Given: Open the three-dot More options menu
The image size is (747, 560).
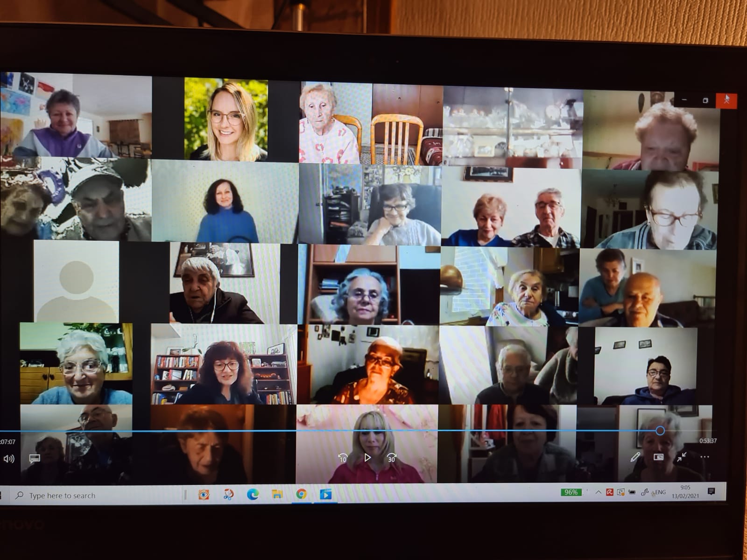Looking at the screenshot, I should 705,457.
